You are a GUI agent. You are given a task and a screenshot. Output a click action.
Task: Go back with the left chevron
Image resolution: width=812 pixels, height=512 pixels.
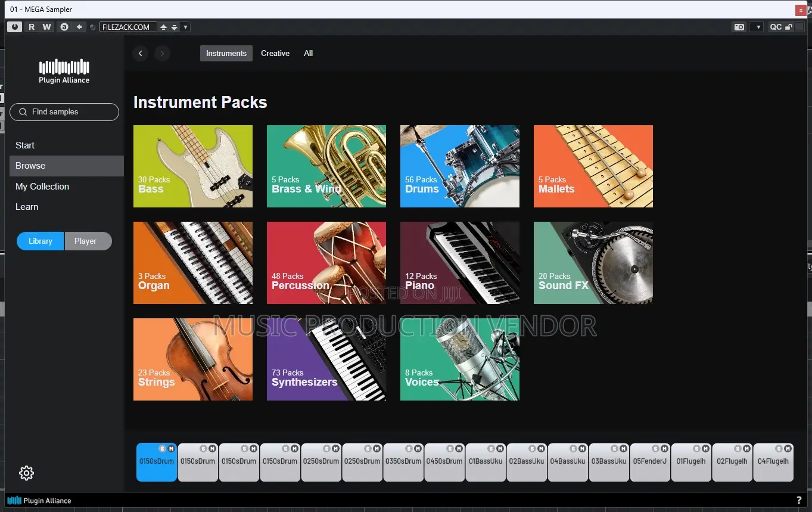tap(140, 54)
